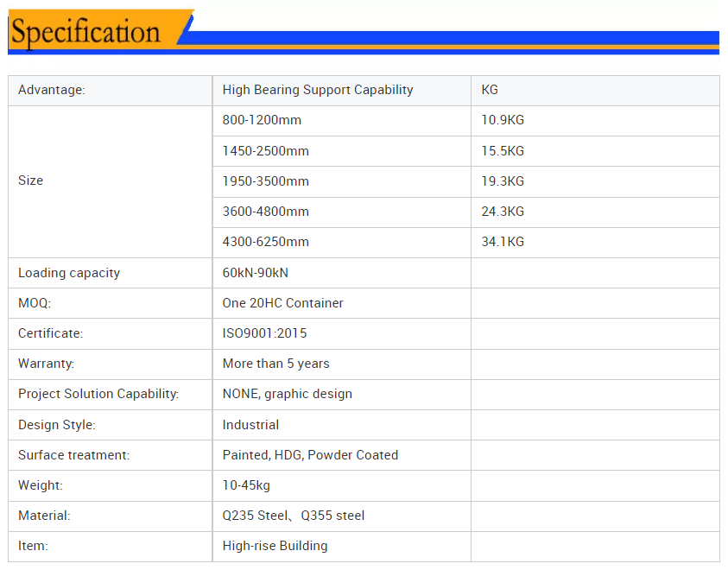
Task: Click 'Q235 Steel、Q355 steel' value
Action: point(293,516)
